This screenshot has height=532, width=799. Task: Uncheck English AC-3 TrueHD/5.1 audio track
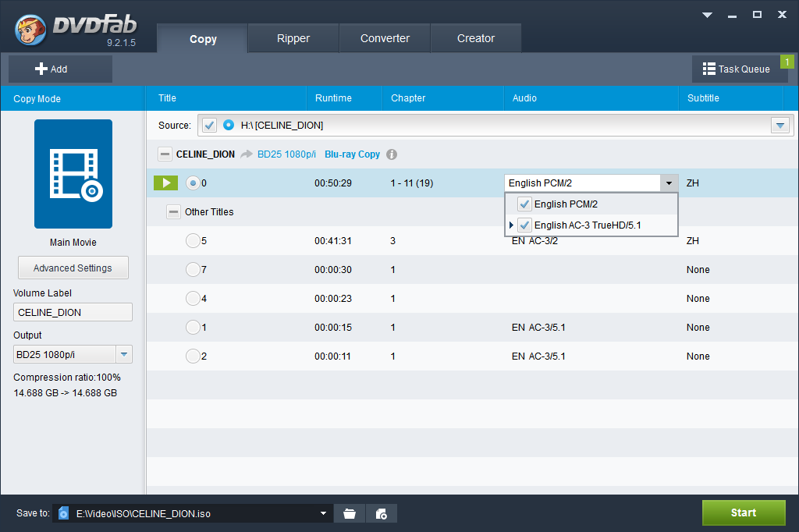(x=524, y=225)
